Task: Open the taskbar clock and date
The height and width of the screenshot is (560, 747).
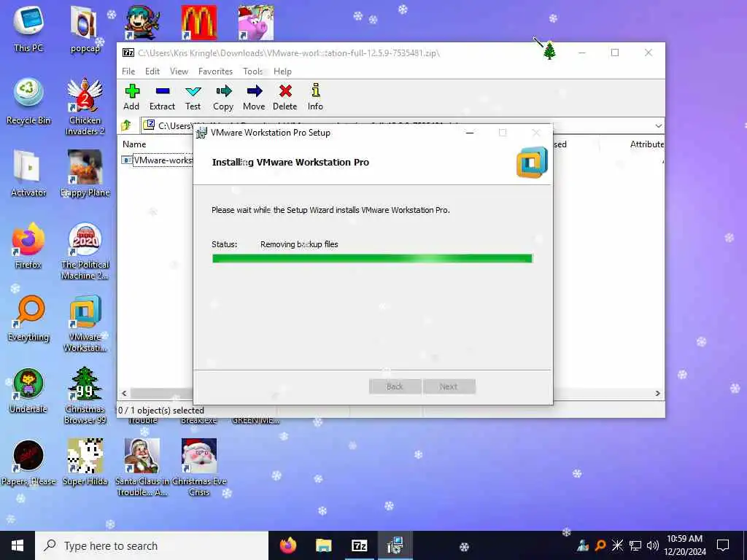Action: coord(684,545)
